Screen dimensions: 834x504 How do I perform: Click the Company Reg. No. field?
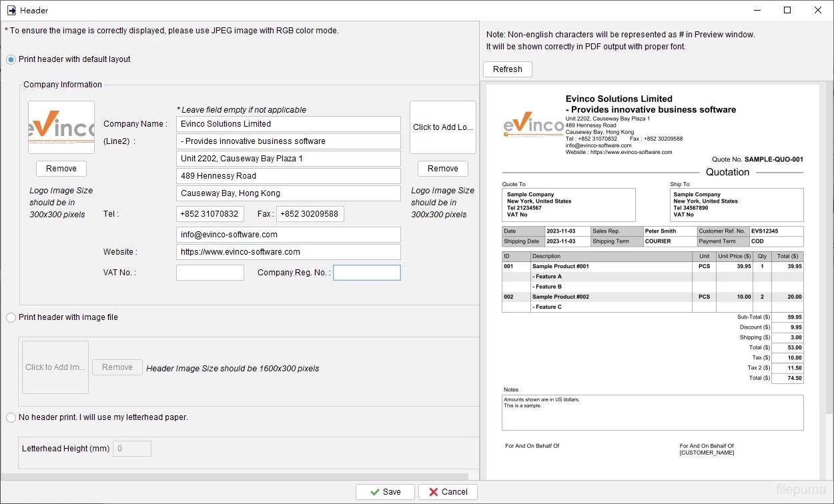[x=367, y=273]
